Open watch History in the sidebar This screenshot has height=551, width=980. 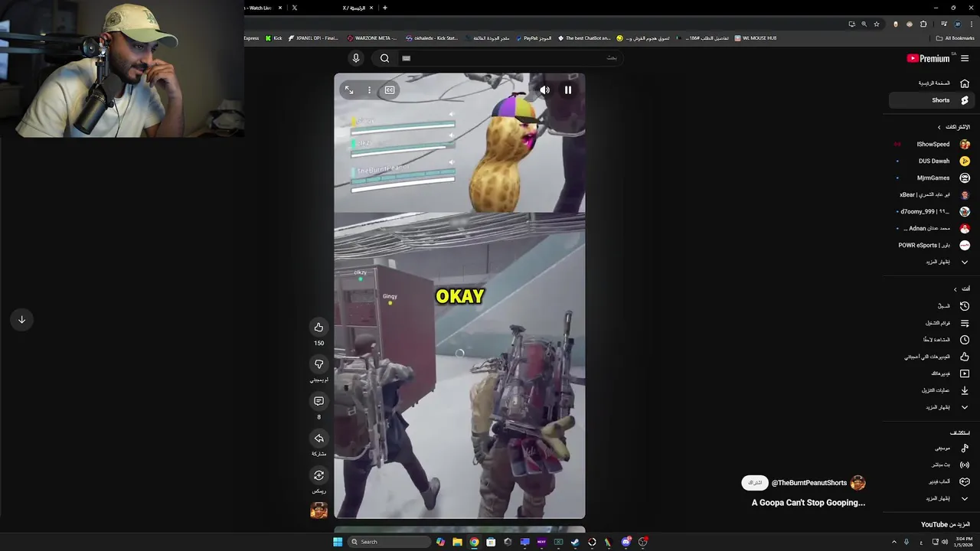pos(932,306)
